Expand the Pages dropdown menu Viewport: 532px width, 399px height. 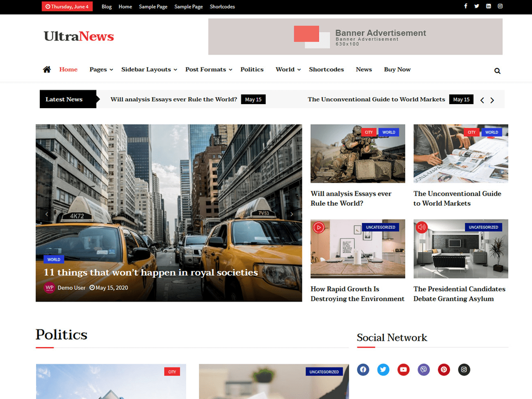pos(98,69)
